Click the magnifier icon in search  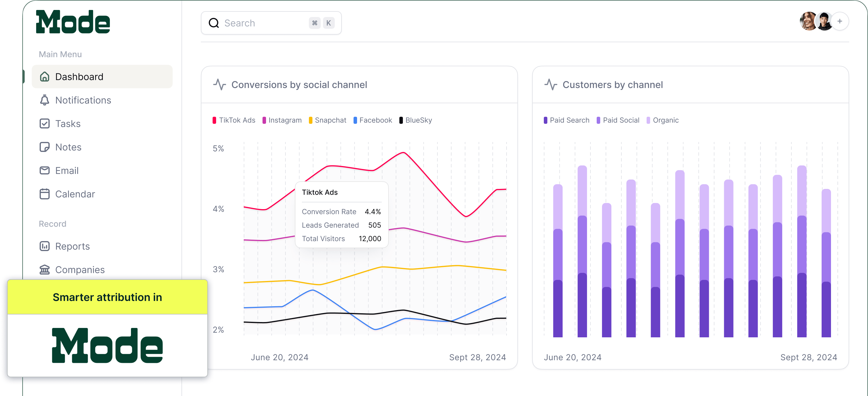(214, 23)
